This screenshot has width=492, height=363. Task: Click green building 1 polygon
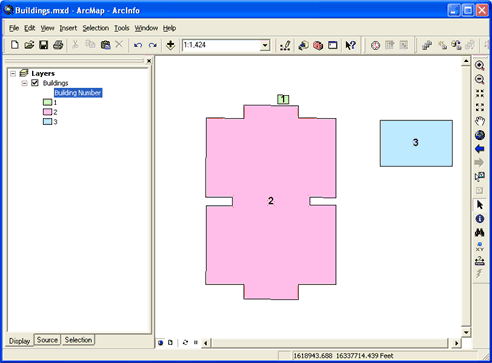[x=283, y=99]
